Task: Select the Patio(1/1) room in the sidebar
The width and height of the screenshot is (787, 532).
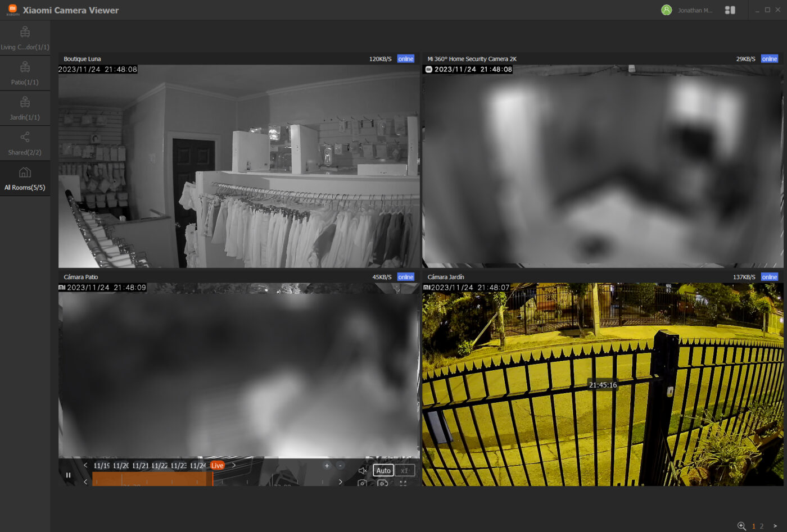Action: (x=25, y=72)
